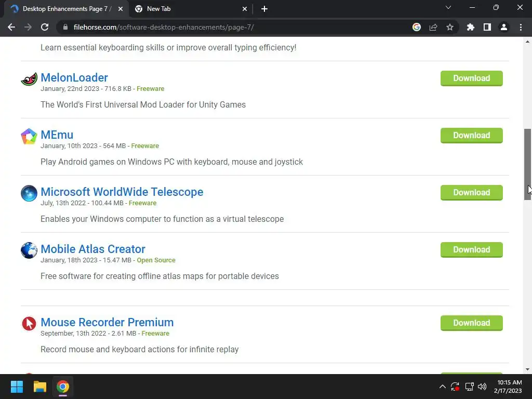Show hidden system tray icons
532x399 pixels.
tap(443, 387)
